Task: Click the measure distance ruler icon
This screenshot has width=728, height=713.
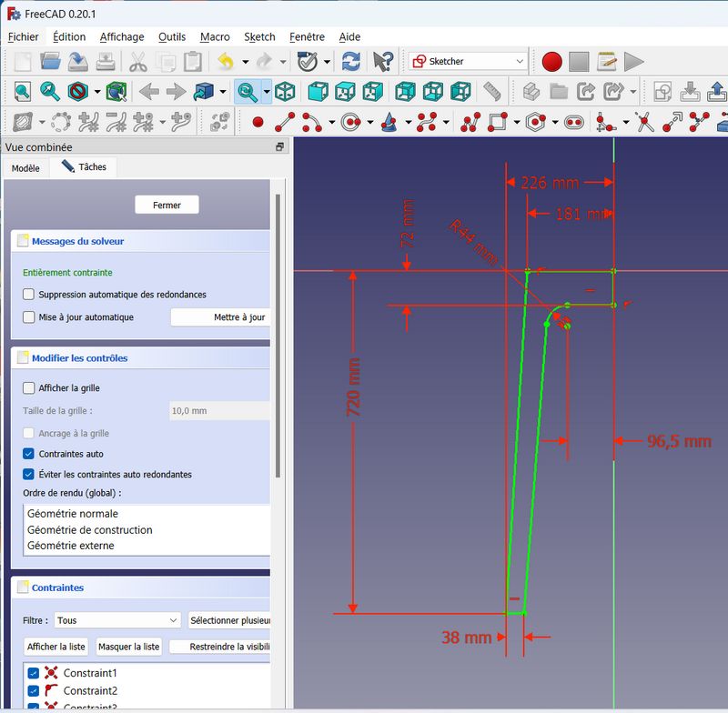Action: pos(492,92)
